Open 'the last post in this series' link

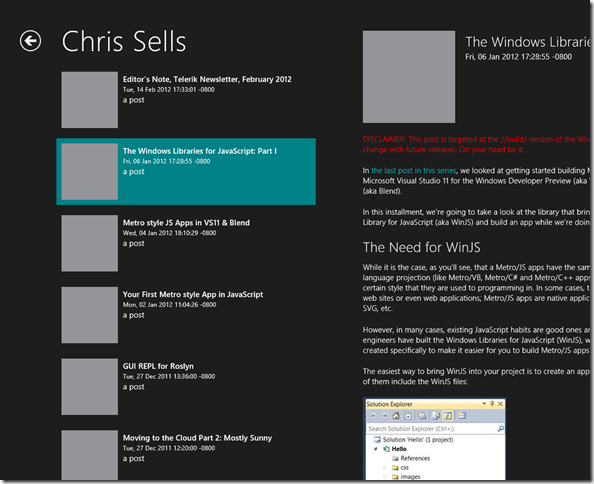click(414, 170)
